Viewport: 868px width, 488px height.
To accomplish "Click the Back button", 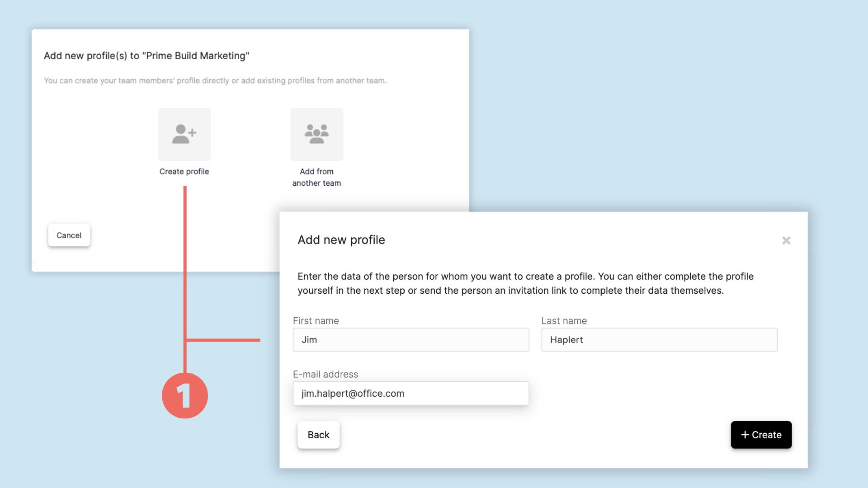I will (x=318, y=435).
